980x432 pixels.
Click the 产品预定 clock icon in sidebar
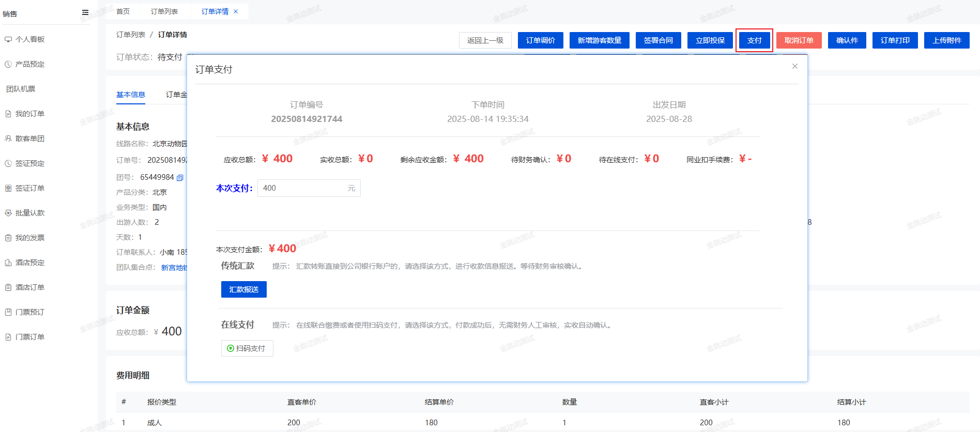tap(8, 64)
